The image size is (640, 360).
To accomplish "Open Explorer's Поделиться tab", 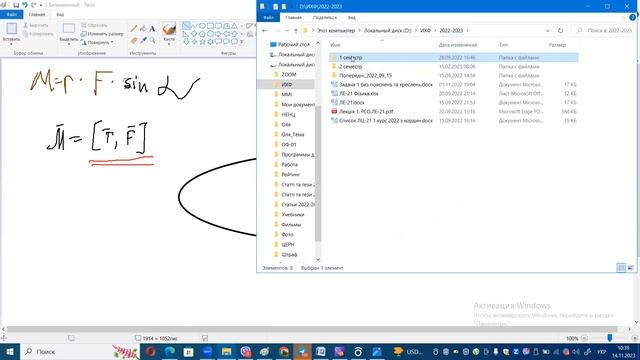I will [324, 18].
